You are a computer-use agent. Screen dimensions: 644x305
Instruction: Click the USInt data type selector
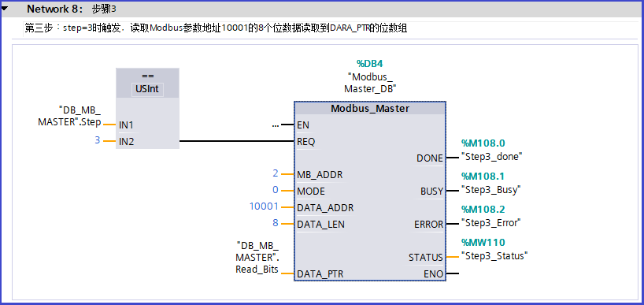[147, 88]
